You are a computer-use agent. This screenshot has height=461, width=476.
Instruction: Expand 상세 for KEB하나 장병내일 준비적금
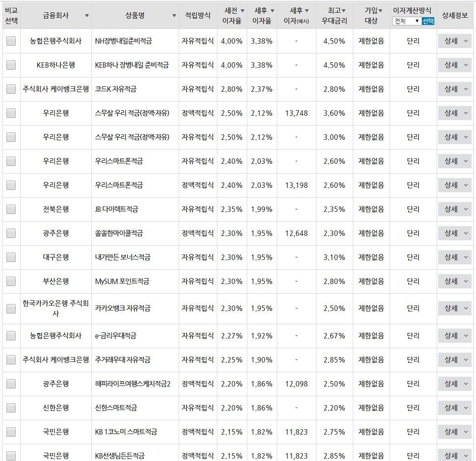click(x=455, y=65)
